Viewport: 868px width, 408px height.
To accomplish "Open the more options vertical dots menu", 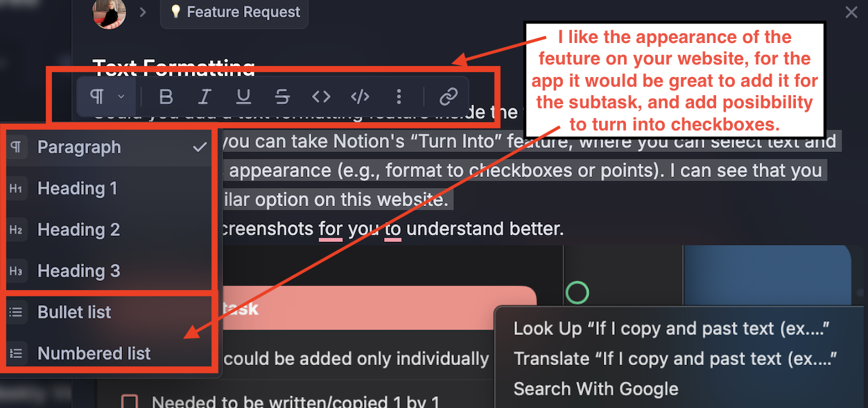I will coord(399,96).
